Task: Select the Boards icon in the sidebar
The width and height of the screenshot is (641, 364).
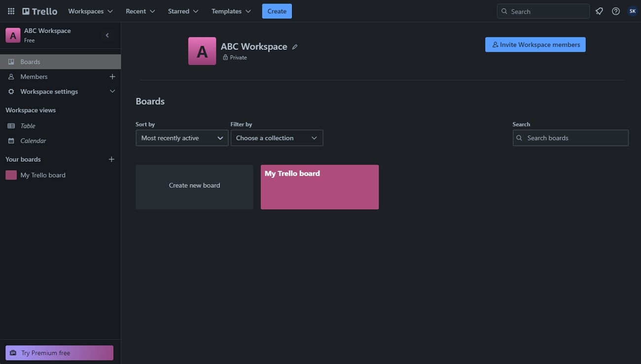Action: [x=10, y=61]
